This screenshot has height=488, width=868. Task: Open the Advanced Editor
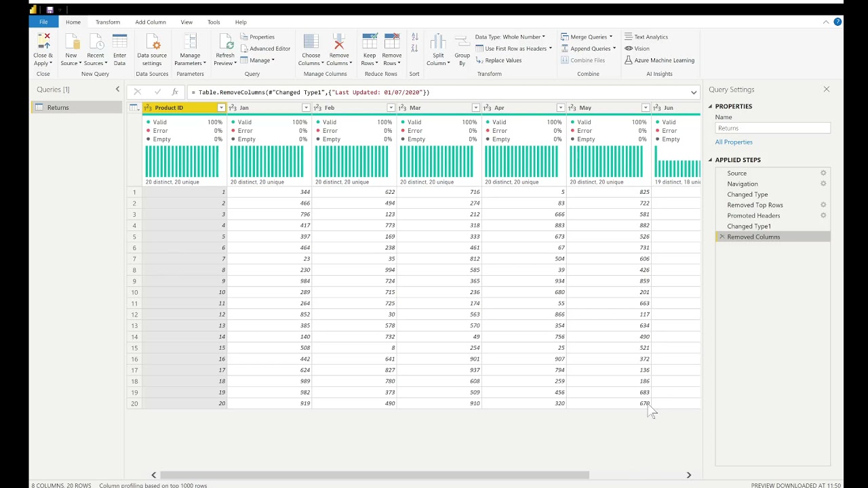point(265,48)
